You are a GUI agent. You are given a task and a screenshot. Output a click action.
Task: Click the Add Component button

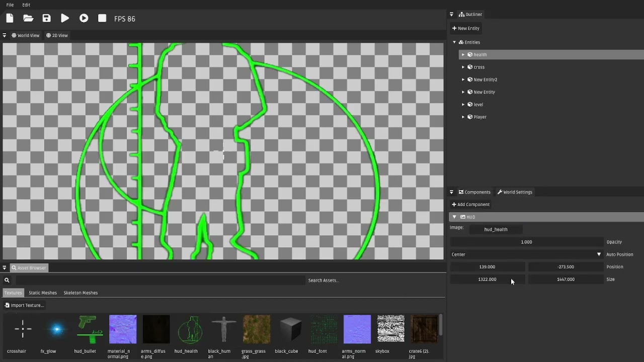click(471, 205)
